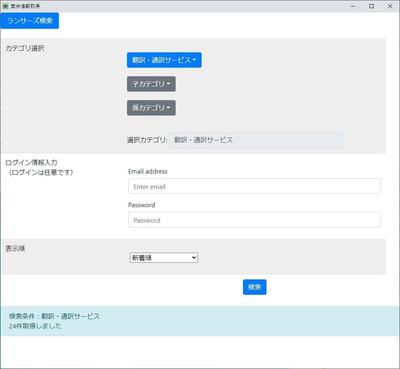Click the blue 検索 button
The image size is (400, 369).
[254, 287]
